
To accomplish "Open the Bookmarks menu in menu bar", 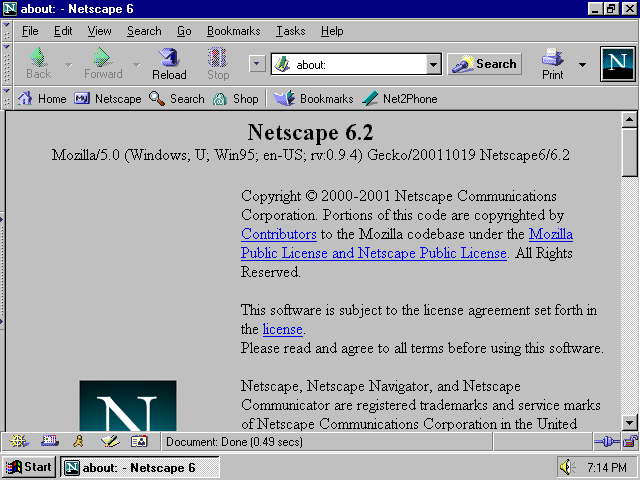I will point(233,31).
